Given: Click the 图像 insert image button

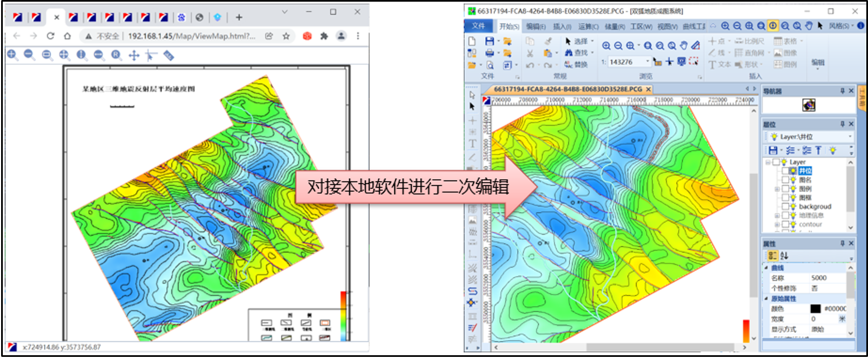Looking at the screenshot, I should point(785,53).
